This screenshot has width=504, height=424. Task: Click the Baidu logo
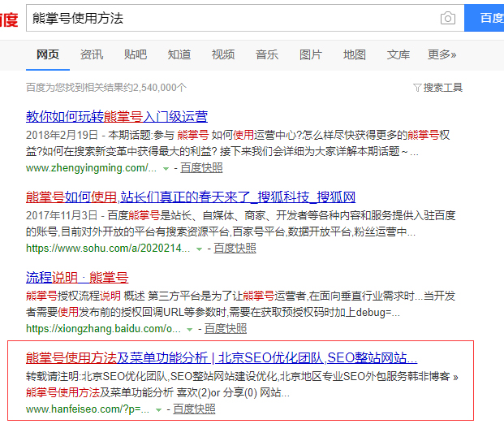(x=9, y=19)
